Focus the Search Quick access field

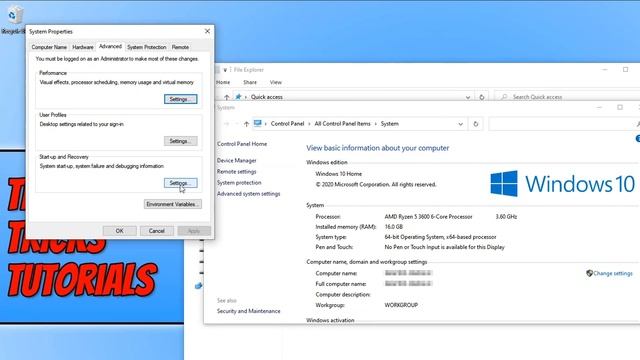567,97
